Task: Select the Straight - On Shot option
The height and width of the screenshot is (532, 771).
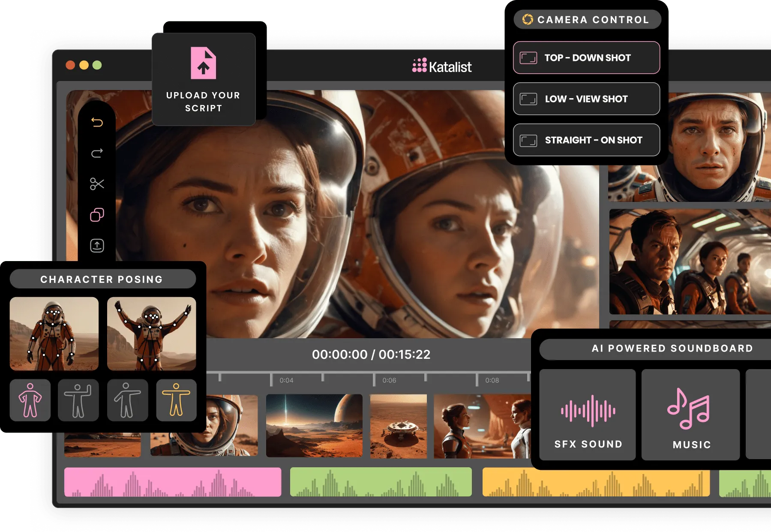Action: (586, 140)
